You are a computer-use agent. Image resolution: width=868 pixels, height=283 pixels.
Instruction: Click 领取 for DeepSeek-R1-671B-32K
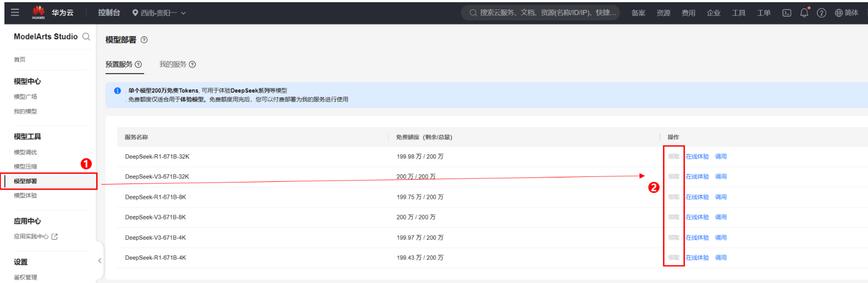pos(674,157)
